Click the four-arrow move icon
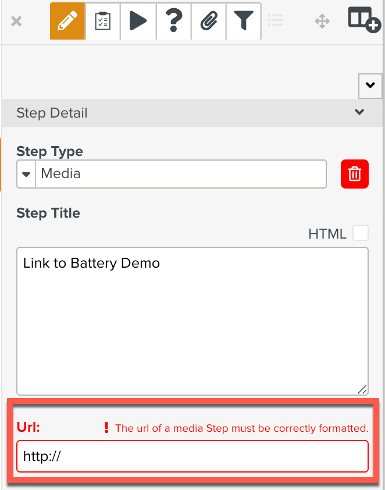The height and width of the screenshot is (490, 386). 322,21
